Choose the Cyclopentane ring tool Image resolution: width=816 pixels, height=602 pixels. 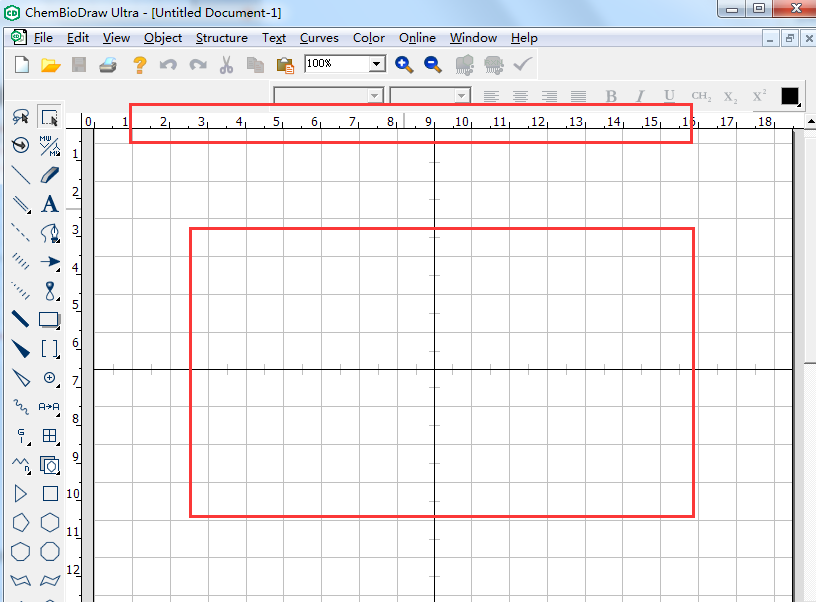21,522
